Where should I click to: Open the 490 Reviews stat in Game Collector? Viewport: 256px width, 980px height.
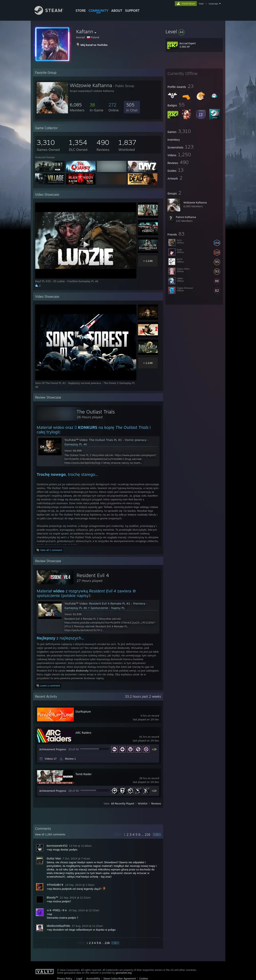(x=103, y=144)
